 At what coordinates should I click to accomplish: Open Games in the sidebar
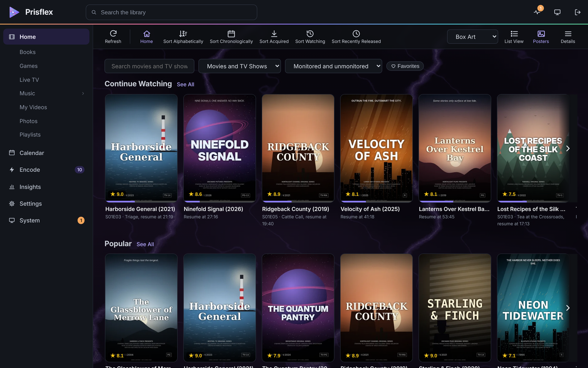(x=29, y=66)
